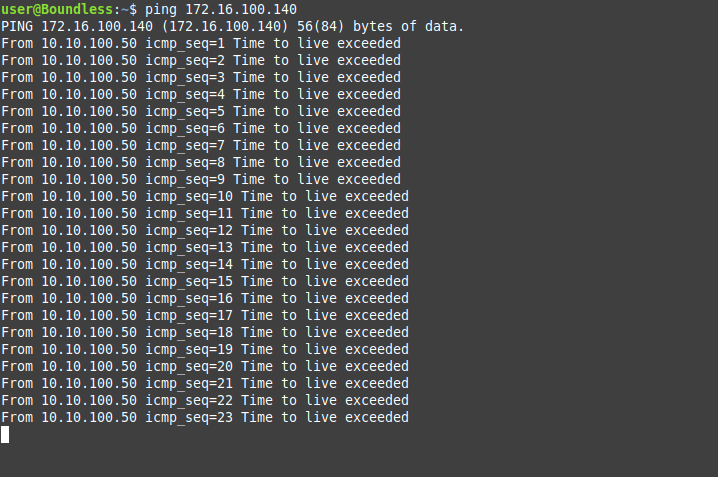Click "Time to live exceeded" on seq=23 line
This screenshot has width=718, height=477.
(x=324, y=417)
